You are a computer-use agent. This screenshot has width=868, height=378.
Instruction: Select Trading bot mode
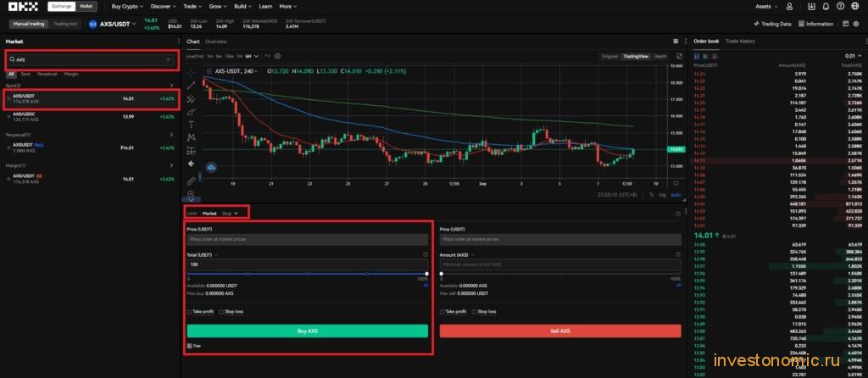point(64,24)
